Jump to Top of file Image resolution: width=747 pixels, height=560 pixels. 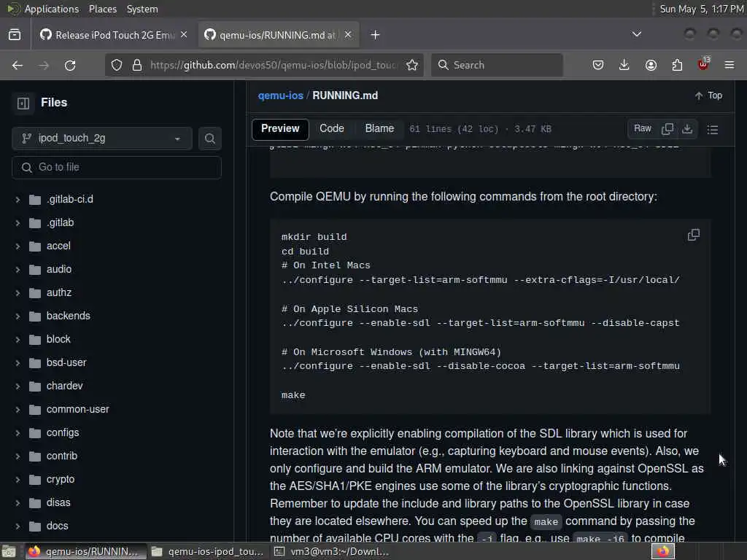pos(708,96)
